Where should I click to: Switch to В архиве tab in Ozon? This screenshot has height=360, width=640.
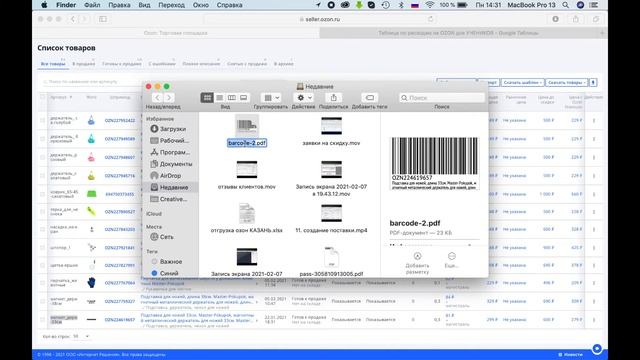pyautogui.click(x=284, y=64)
